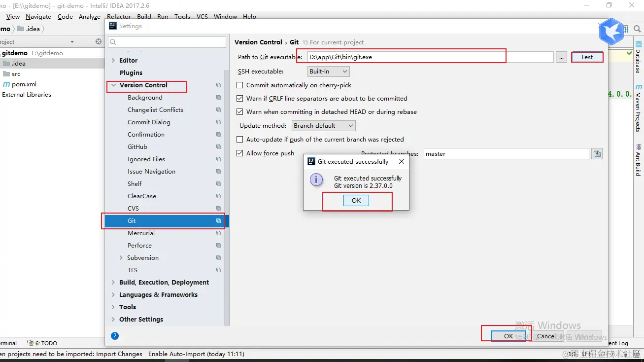Toggle the Allow force push checkbox

[240, 153]
